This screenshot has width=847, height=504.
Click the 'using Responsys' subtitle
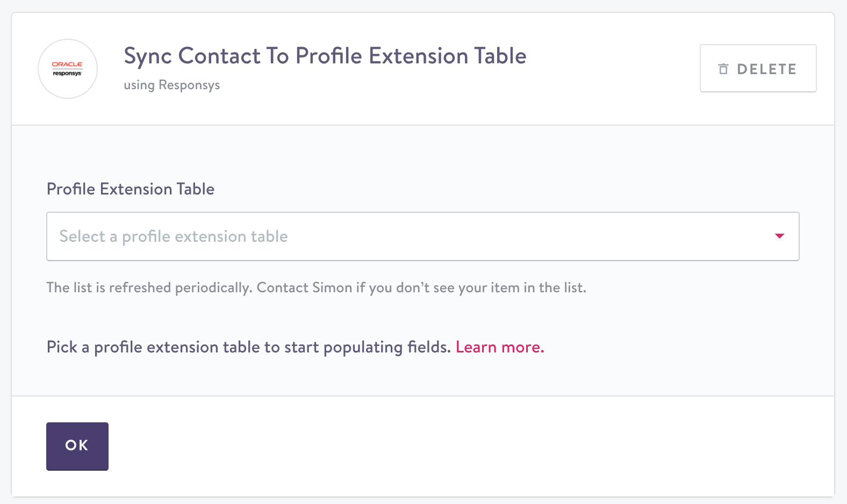click(x=171, y=85)
